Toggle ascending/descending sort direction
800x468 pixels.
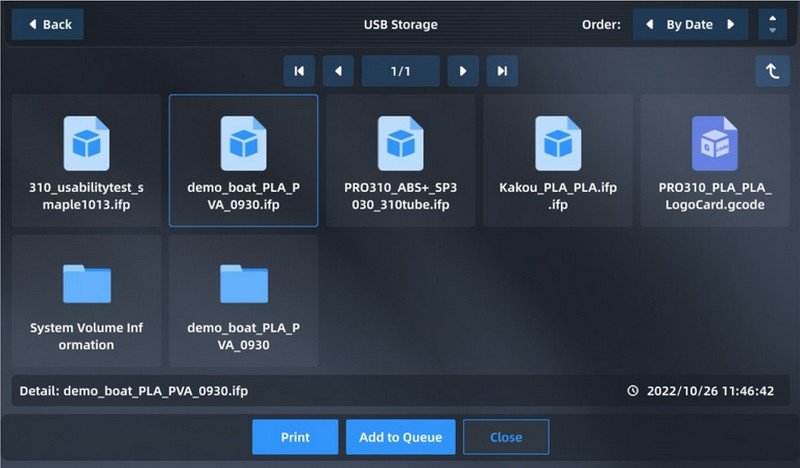[772, 24]
